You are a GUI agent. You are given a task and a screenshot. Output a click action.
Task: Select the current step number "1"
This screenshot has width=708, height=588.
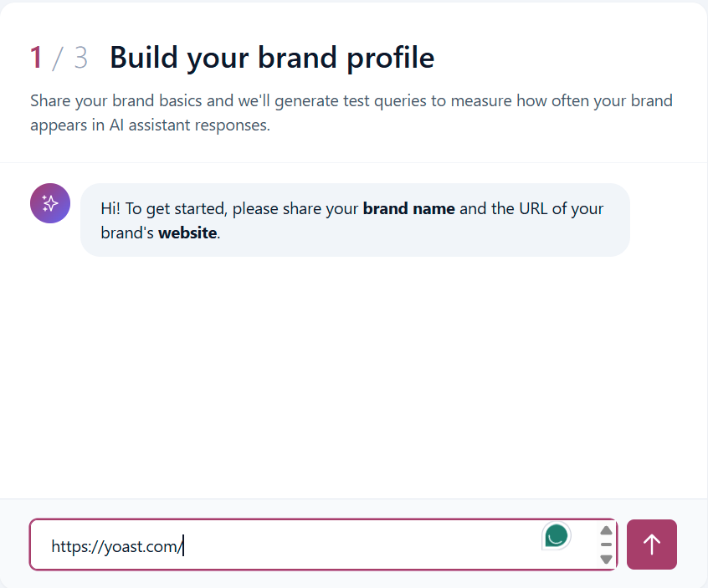pos(37,58)
